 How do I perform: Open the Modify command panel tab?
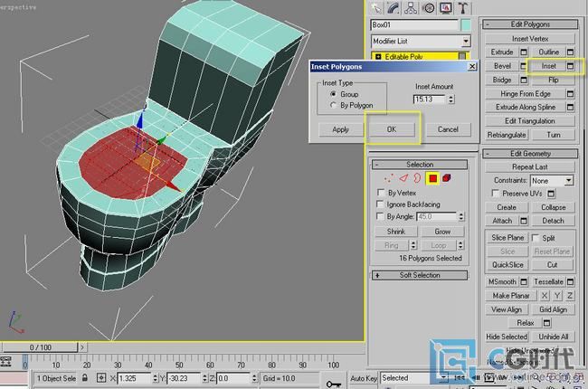[x=393, y=8]
